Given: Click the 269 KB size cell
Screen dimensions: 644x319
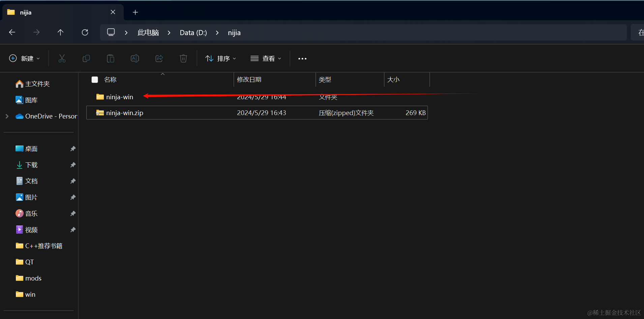Looking at the screenshot, I should click(x=415, y=113).
